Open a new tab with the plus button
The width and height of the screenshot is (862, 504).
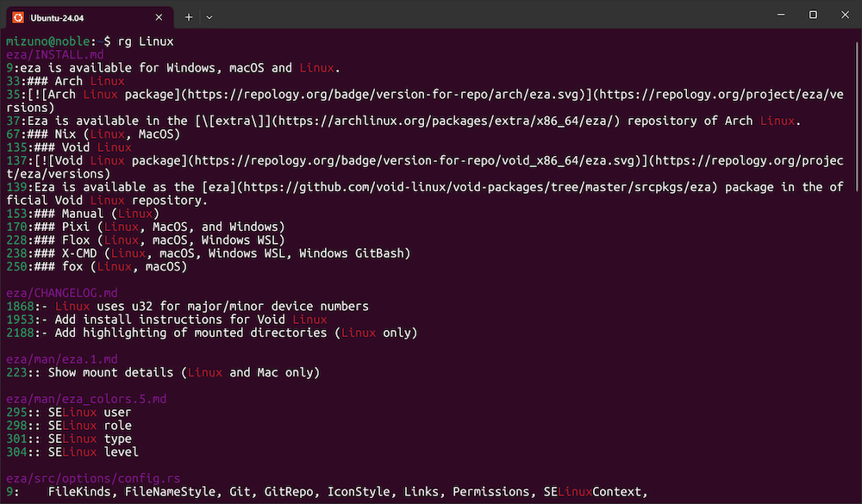[x=189, y=16]
